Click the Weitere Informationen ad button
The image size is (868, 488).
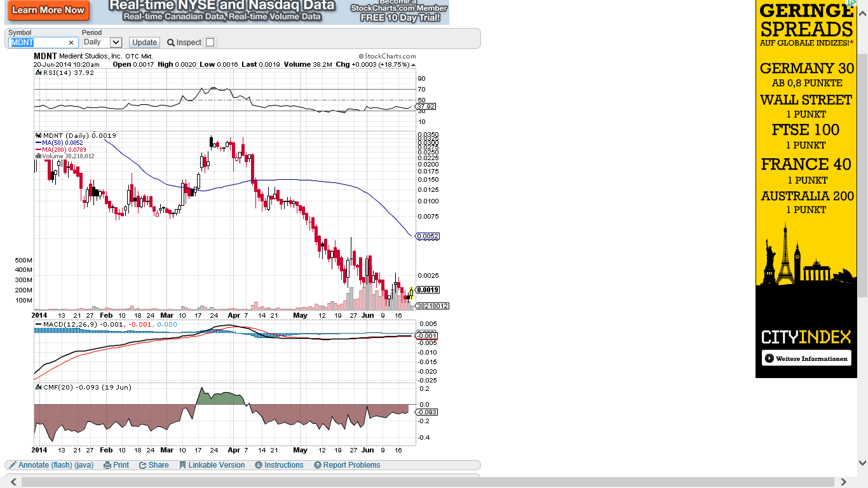pos(806,358)
